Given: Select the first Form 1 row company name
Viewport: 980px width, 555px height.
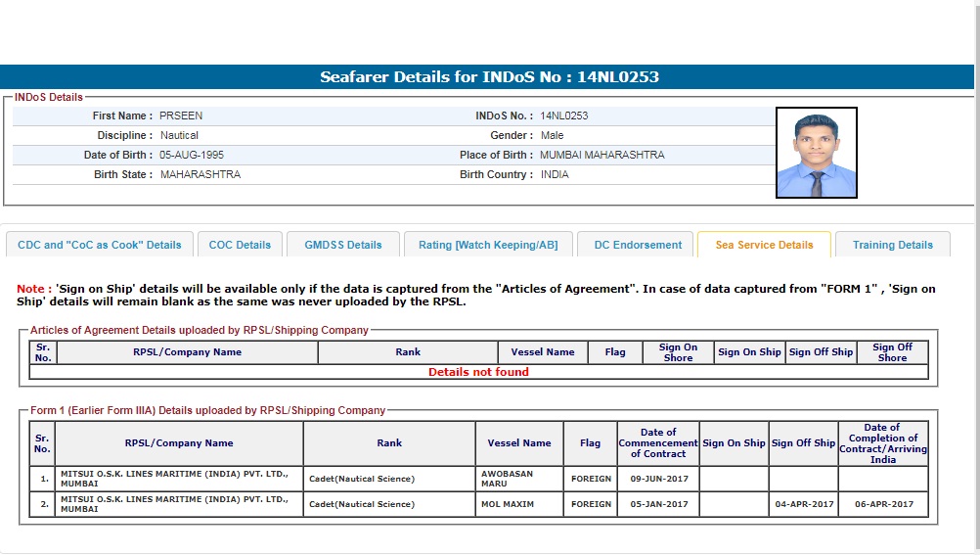Looking at the screenshot, I should (174, 479).
